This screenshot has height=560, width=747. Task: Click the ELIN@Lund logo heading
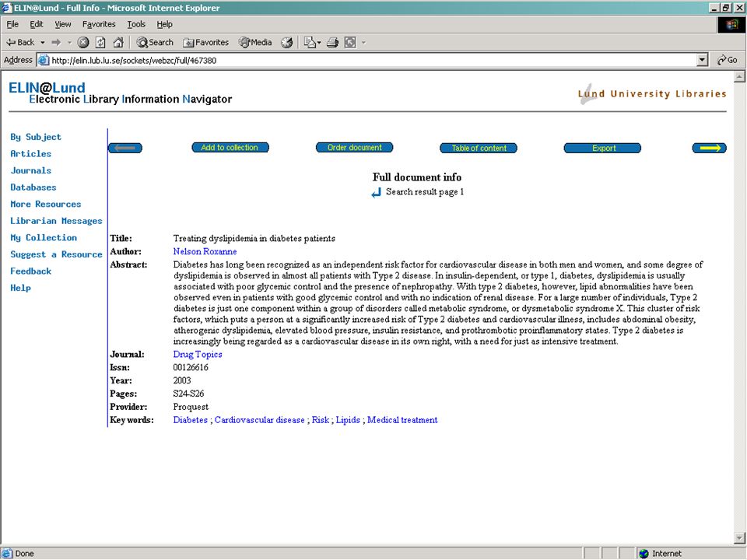point(47,88)
